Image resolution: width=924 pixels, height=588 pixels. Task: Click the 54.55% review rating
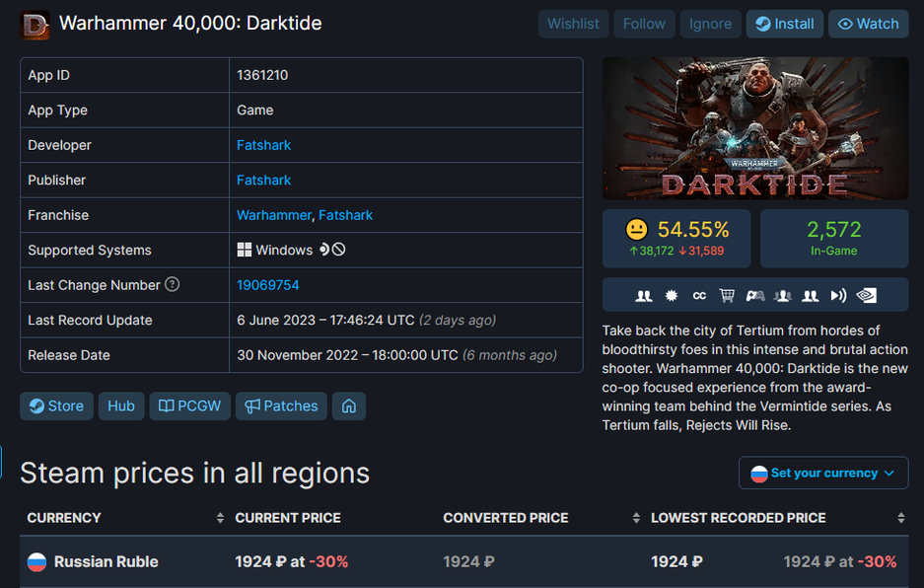click(693, 230)
